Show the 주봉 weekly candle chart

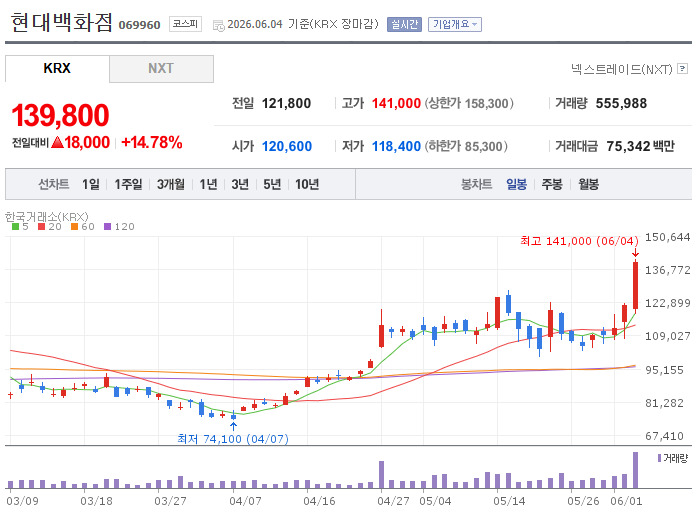coord(552,184)
